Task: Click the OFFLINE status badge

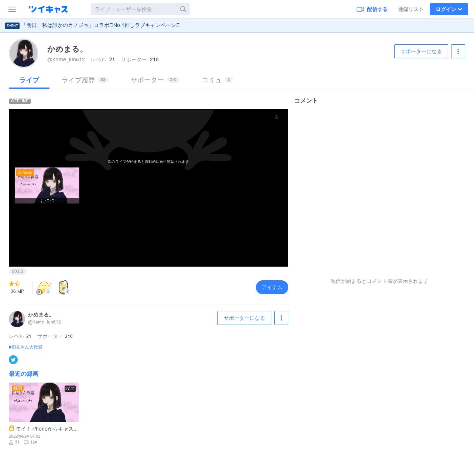Action: pos(20,101)
